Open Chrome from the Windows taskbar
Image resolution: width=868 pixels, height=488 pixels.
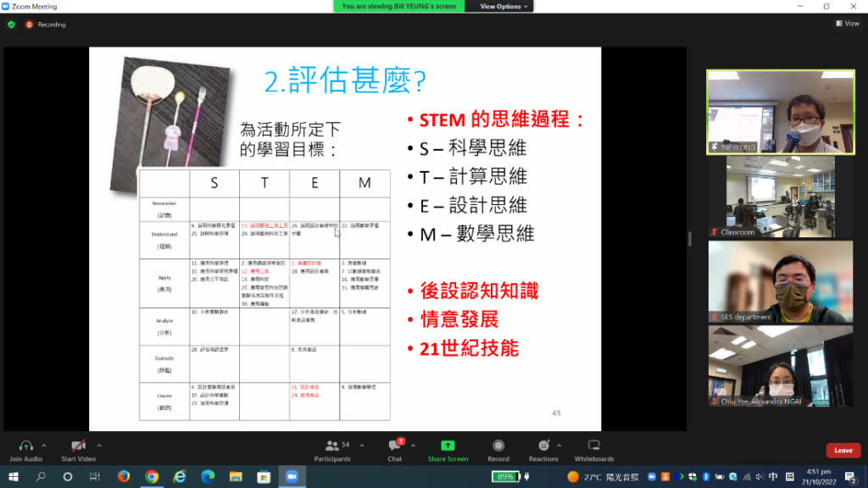(152, 477)
